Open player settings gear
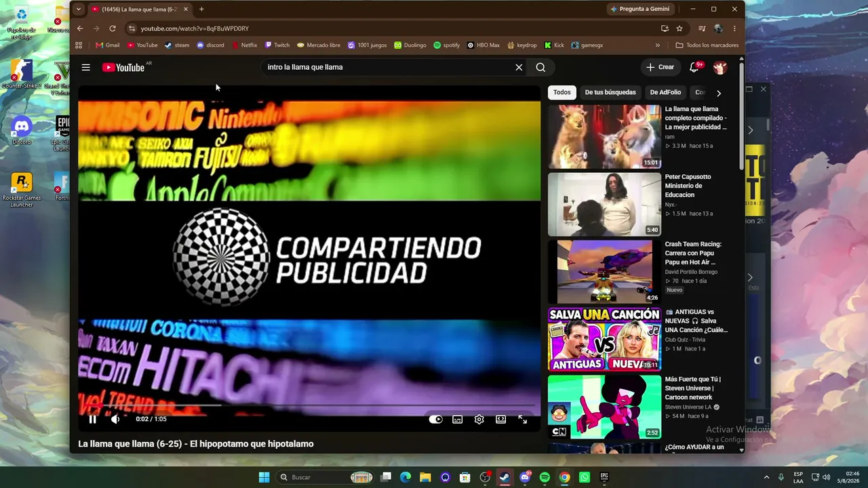 click(x=479, y=419)
